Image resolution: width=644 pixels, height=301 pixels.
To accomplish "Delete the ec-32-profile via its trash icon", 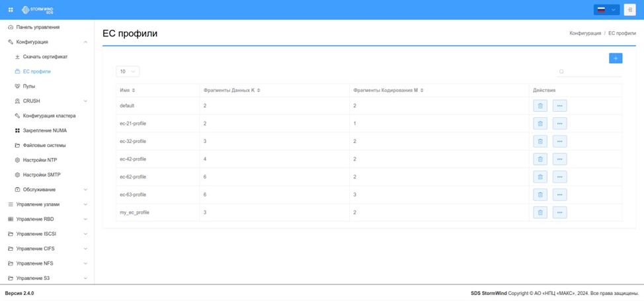I will pyautogui.click(x=540, y=141).
